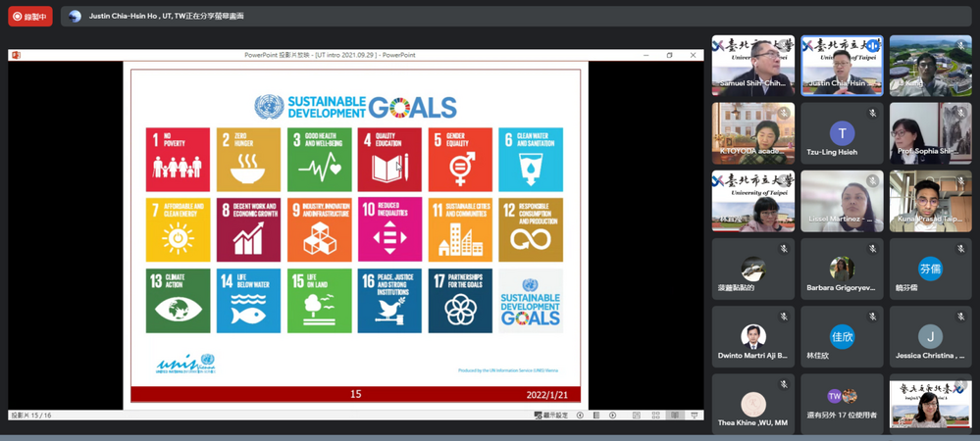The height and width of the screenshot is (441, 980).
Task: Start Slide Show from status bar icon
Action: click(694, 415)
